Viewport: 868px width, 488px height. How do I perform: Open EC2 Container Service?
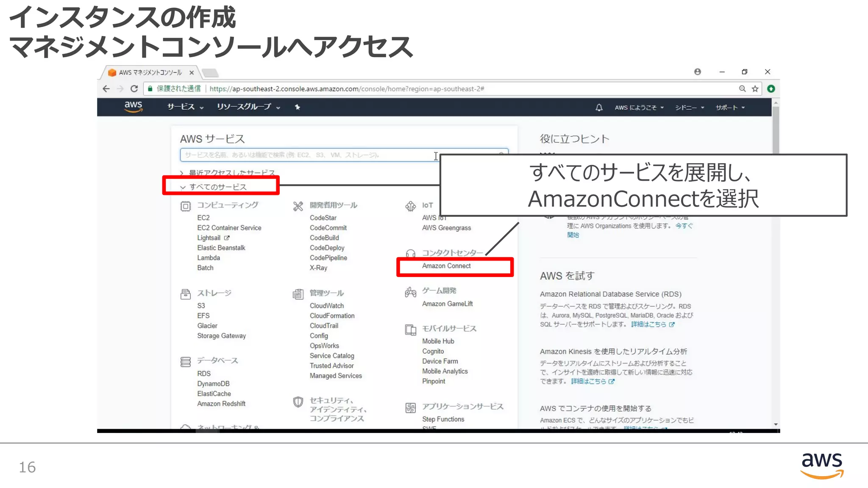click(x=229, y=228)
